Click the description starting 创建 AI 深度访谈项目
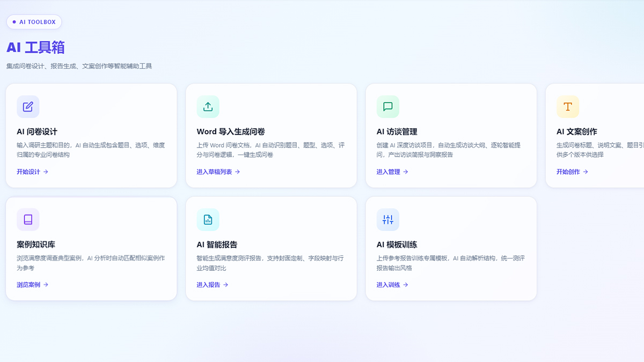Screen dimensions: 644x362 449,150
